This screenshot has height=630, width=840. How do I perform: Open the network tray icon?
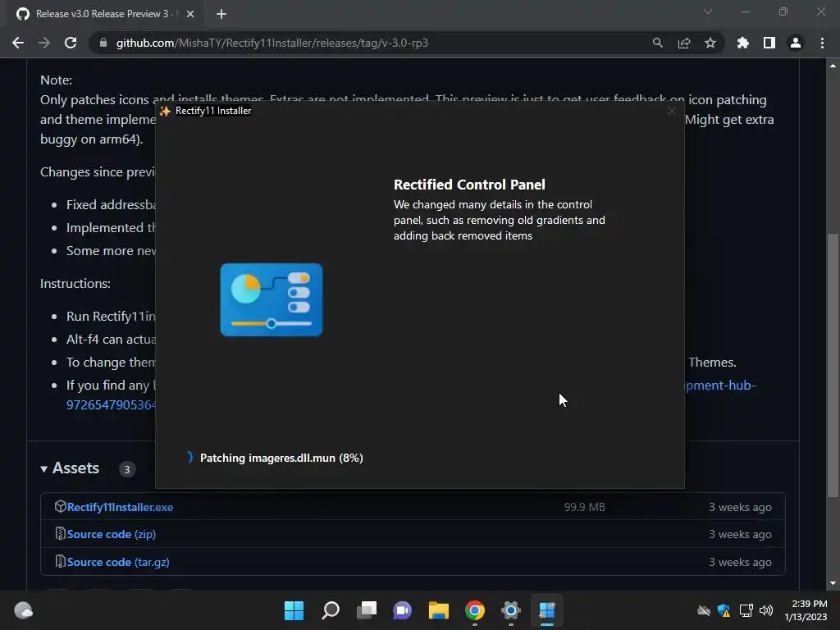[746, 610]
